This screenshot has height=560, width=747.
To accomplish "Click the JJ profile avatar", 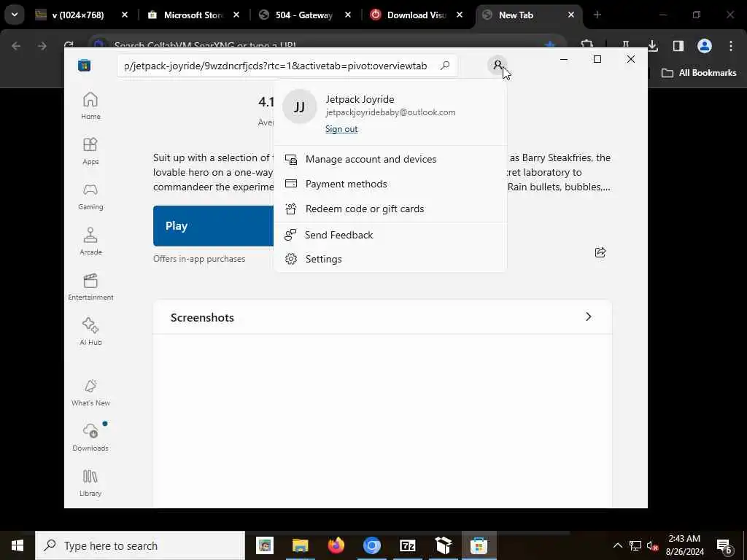I will click(300, 106).
